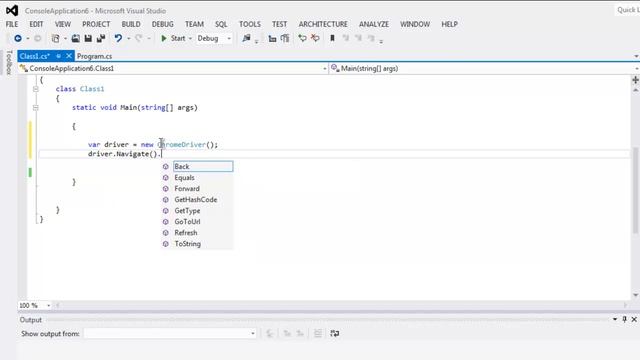Click the Find in Files toolbar icon
The image size is (640, 360).
(x=246, y=38)
